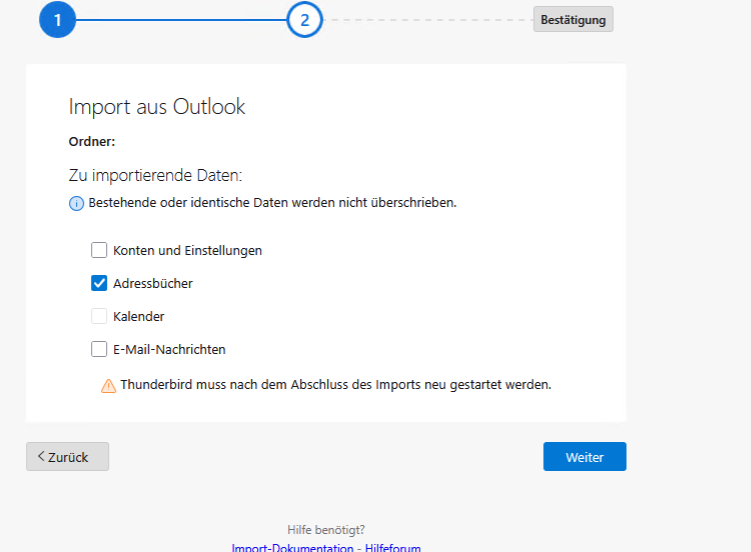Click the blue info icon
Screen dimensions: 751x552
(x=76, y=204)
